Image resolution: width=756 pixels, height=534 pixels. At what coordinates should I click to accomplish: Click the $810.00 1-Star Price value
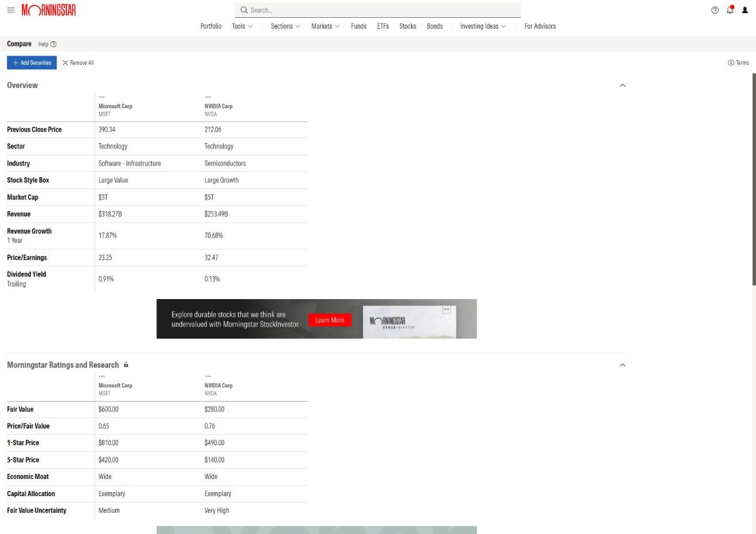click(x=108, y=443)
